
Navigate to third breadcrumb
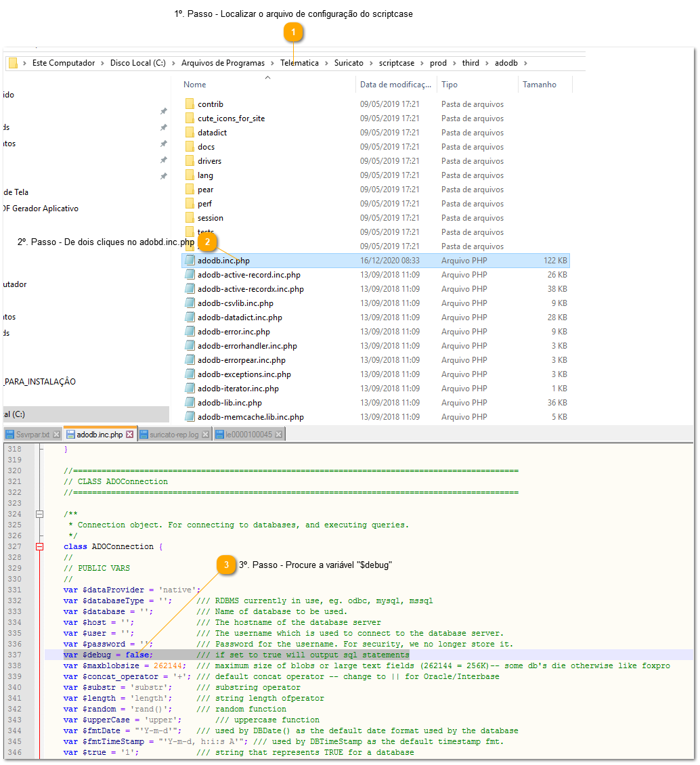click(x=471, y=63)
